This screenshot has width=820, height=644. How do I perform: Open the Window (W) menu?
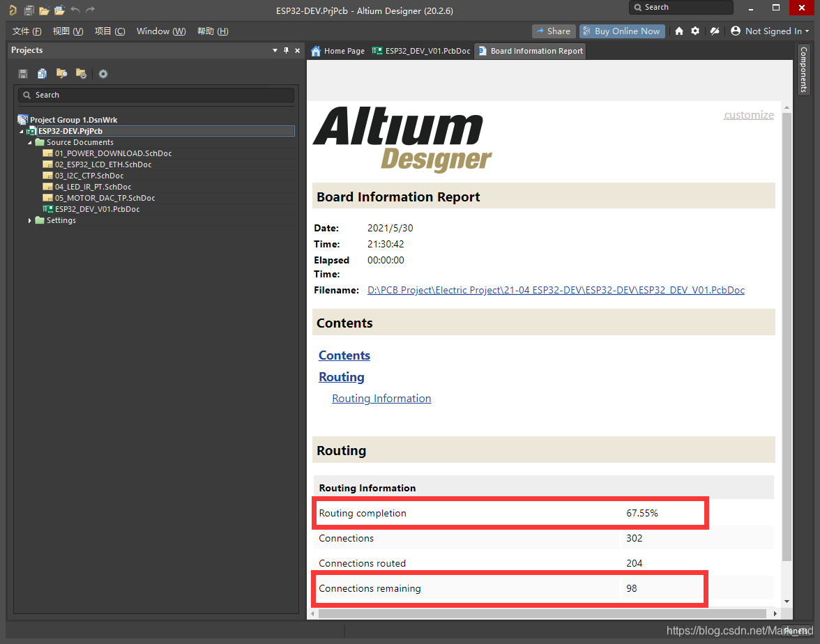tap(160, 31)
